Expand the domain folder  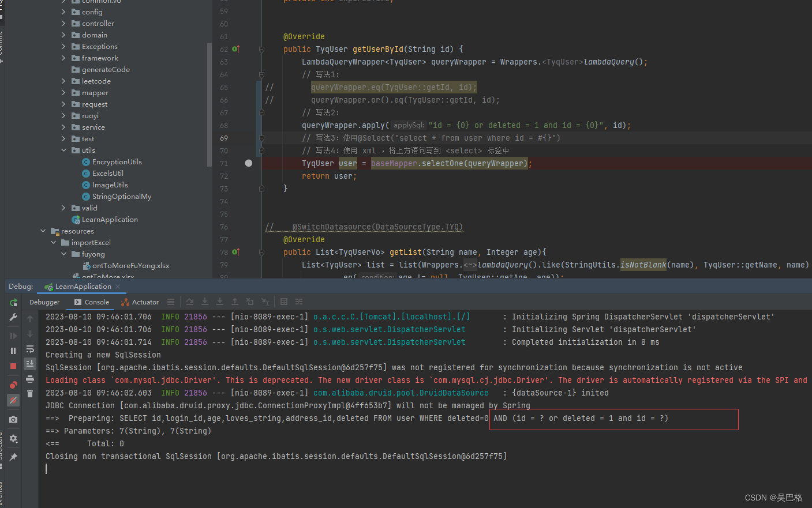(63, 35)
